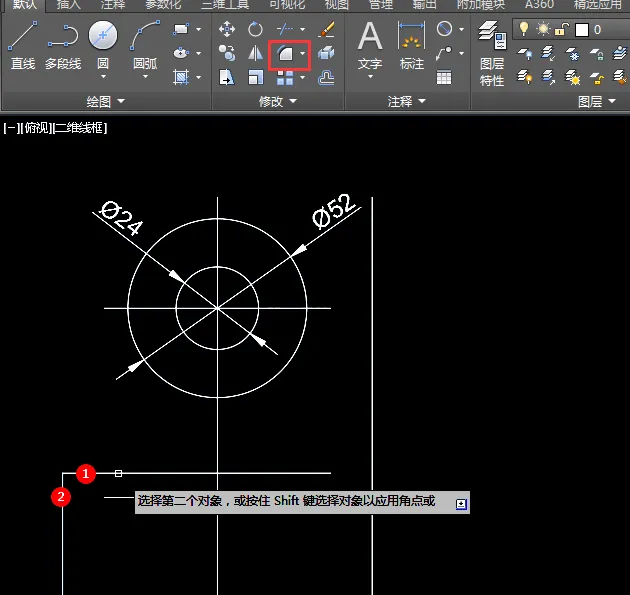Switch to the 参数化 ribbon tab
The width and height of the screenshot is (630, 595).
tap(163, 5)
